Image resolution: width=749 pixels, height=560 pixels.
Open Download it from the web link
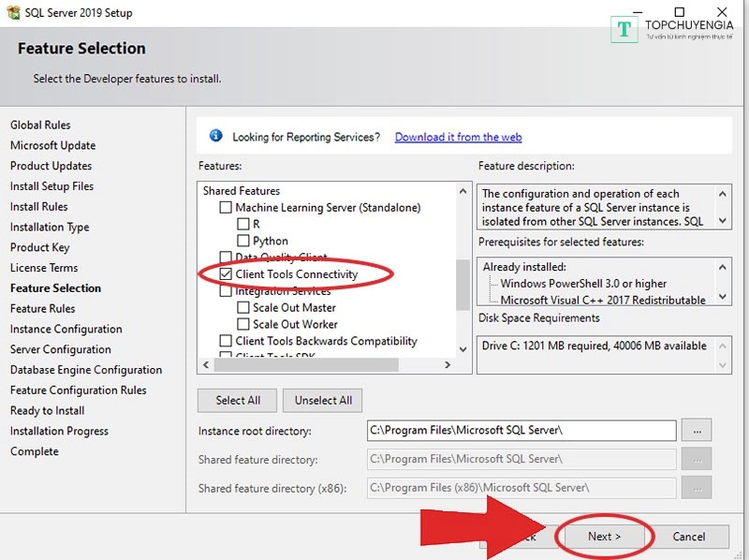[x=458, y=137]
